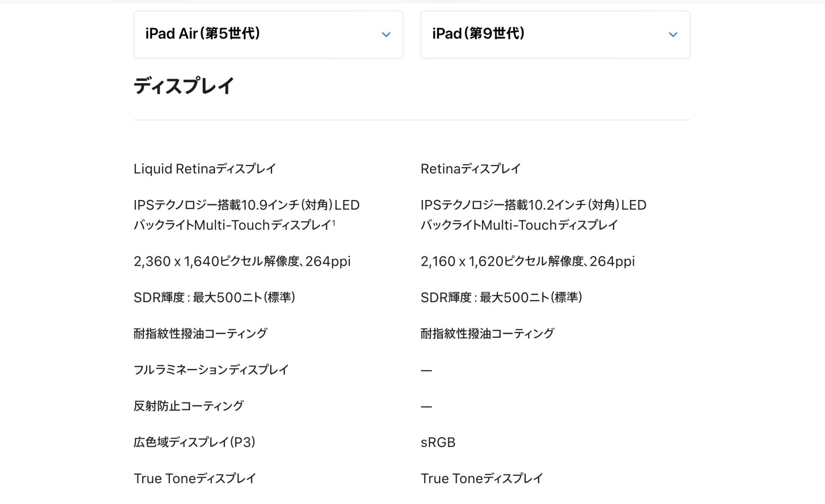Click the Liquid Retinaディスプレイ text
The image size is (825, 504).
(x=205, y=169)
